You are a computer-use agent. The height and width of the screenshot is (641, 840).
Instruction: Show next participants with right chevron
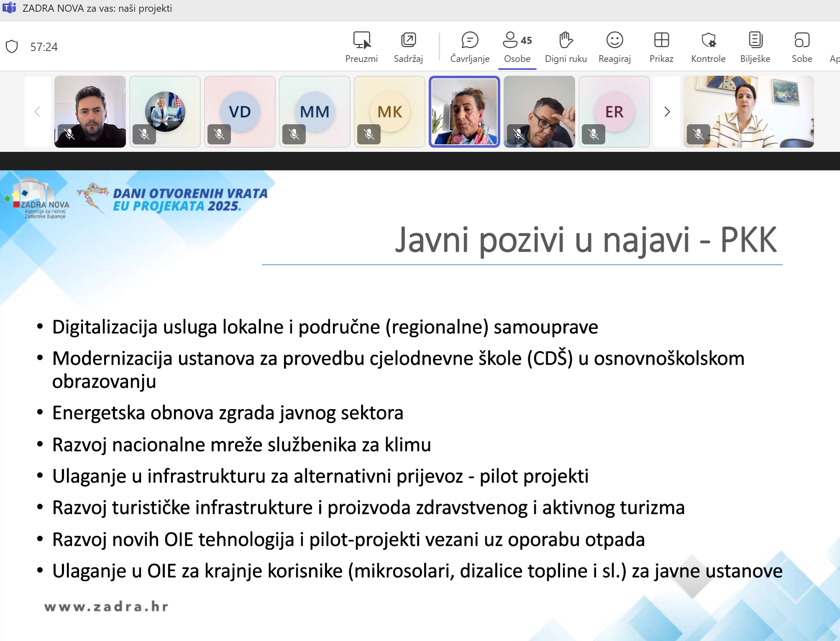coord(667,112)
